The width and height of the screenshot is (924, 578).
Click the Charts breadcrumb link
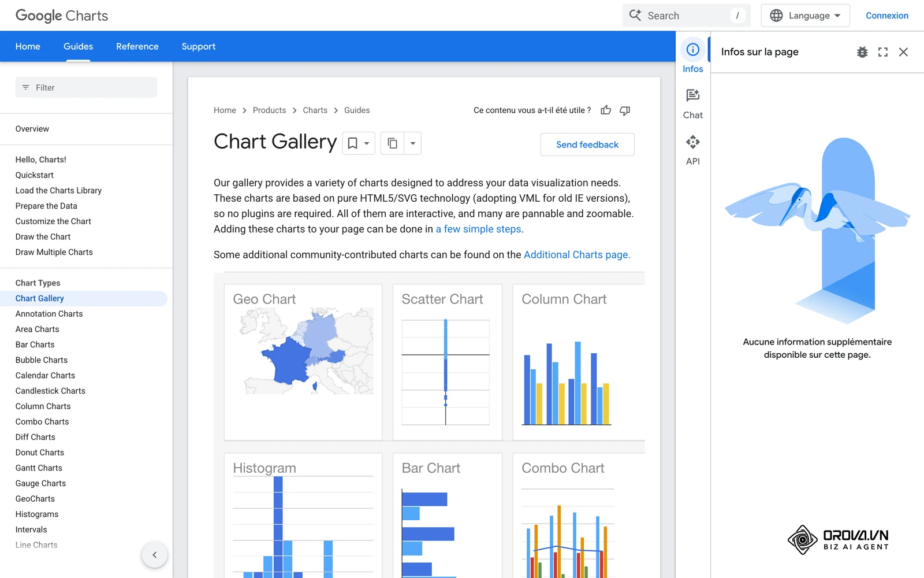click(x=315, y=110)
